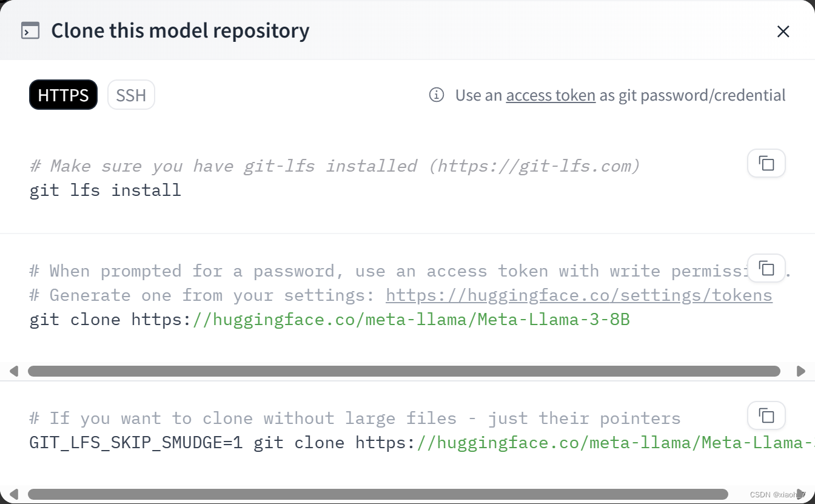Click the info icon next to access token hint
Image resolution: width=815 pixels, height=504 pixels.
pyautogui.click(x=437, y=95)
